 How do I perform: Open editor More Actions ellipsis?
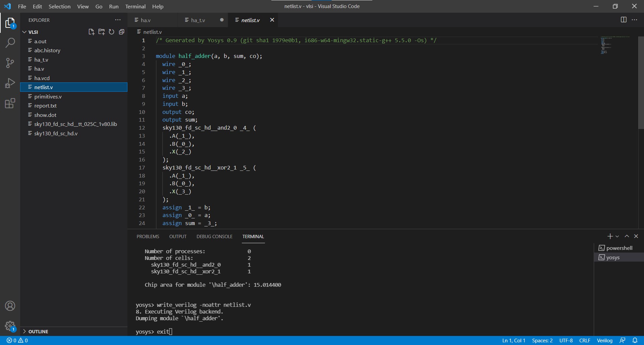click(634, 20)
